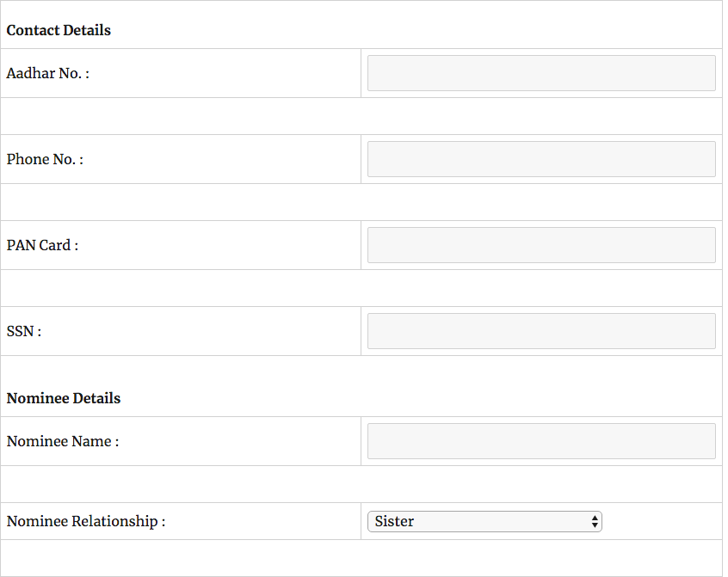Click the 'PAN Card :' label
Viewport: 728px width, 577px height.
42,245
